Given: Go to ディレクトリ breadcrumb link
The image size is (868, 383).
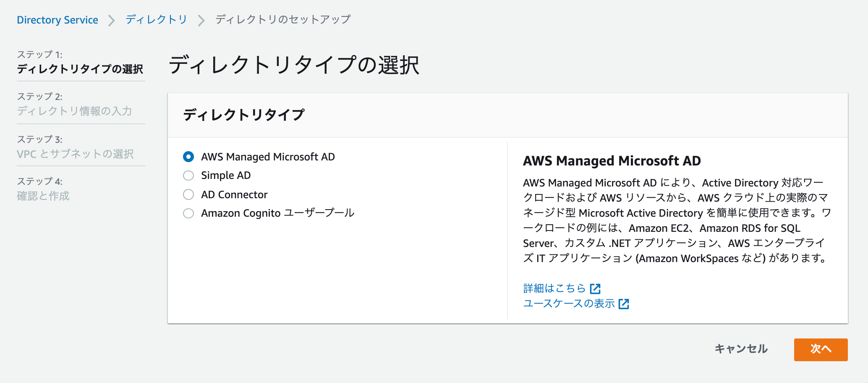Looking at the screenshot, I should pos(156,20).
